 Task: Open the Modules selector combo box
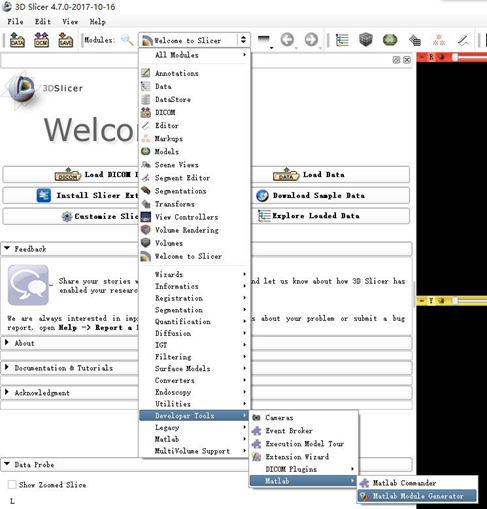click(x=194, y=40)
